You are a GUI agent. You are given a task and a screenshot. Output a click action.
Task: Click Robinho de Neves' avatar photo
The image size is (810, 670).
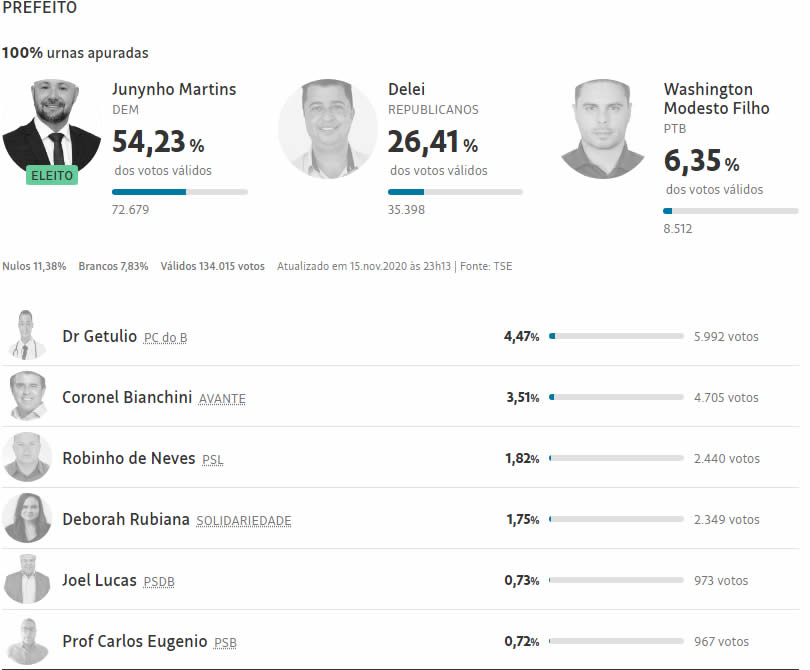tap(27, 457)
